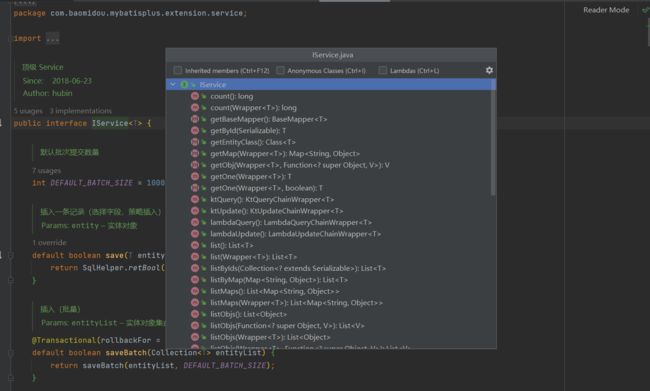Select listMaps(Wrapper<T>) method
This screenshot has width=650, height=391.
point(296,303)
